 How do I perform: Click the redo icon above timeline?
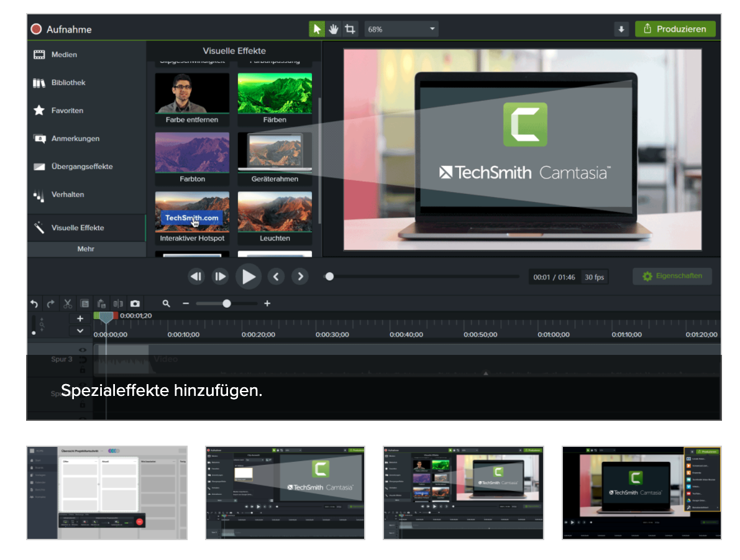51,303
